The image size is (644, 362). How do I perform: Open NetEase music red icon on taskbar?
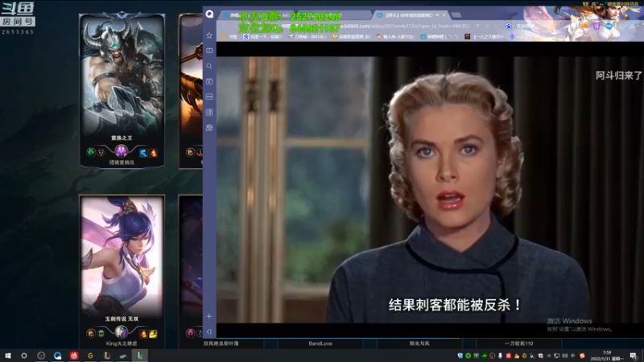(74, 356)
